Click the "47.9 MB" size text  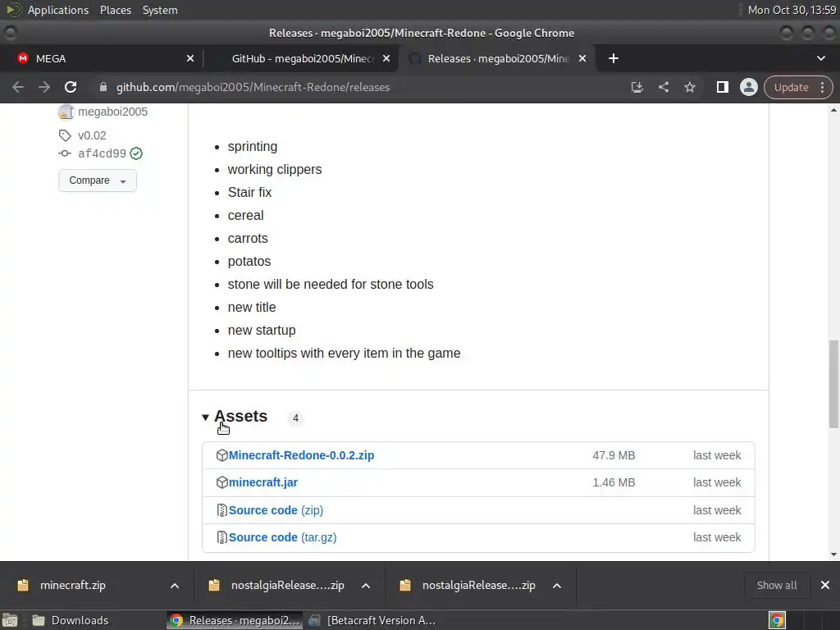614,455
